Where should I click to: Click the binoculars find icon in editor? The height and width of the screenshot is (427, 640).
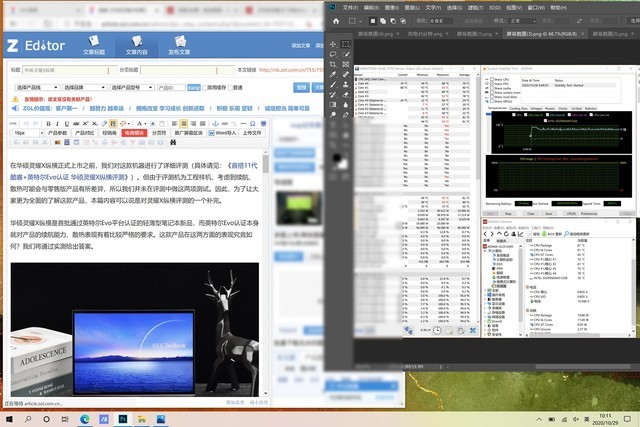173,142
